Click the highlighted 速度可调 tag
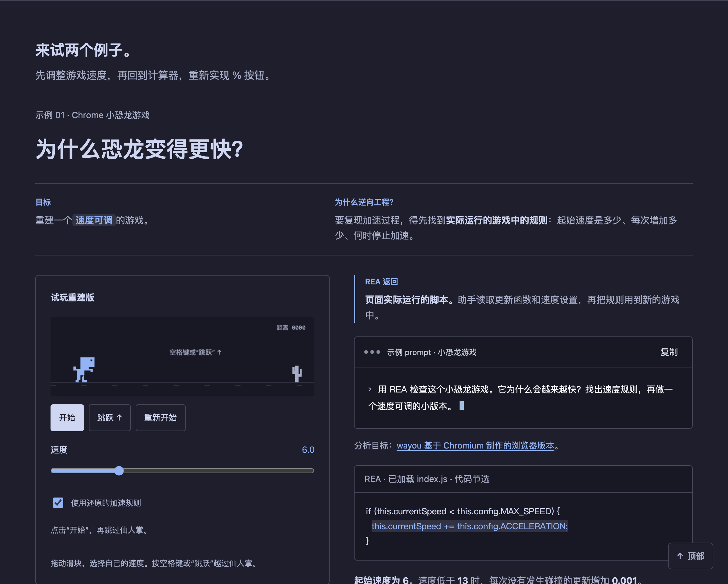728x584 pixels. coord(94,220)
